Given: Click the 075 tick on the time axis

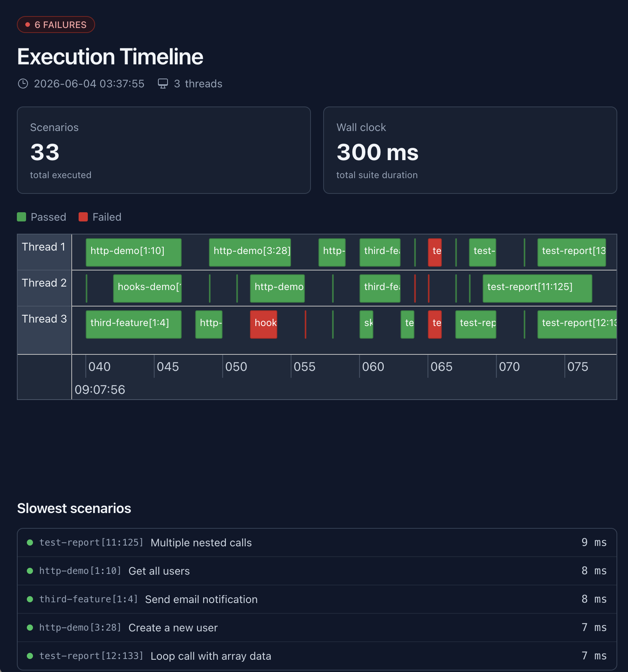Looking at the screenshot, I should (x=578, y=367).
